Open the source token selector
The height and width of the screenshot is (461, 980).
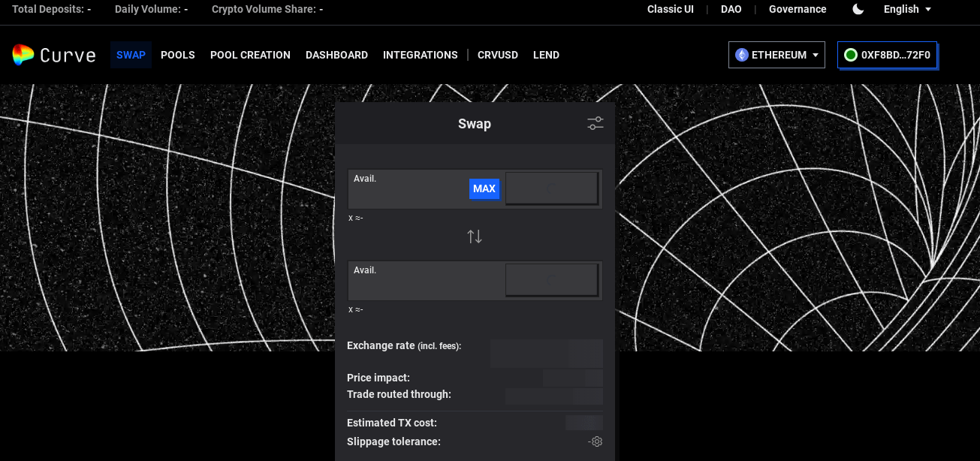[552, 188]
